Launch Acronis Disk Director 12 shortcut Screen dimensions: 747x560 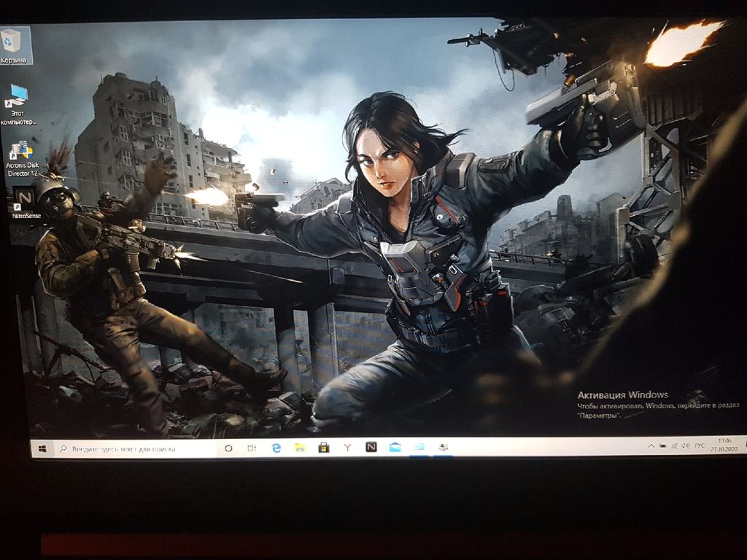point(21,153)
